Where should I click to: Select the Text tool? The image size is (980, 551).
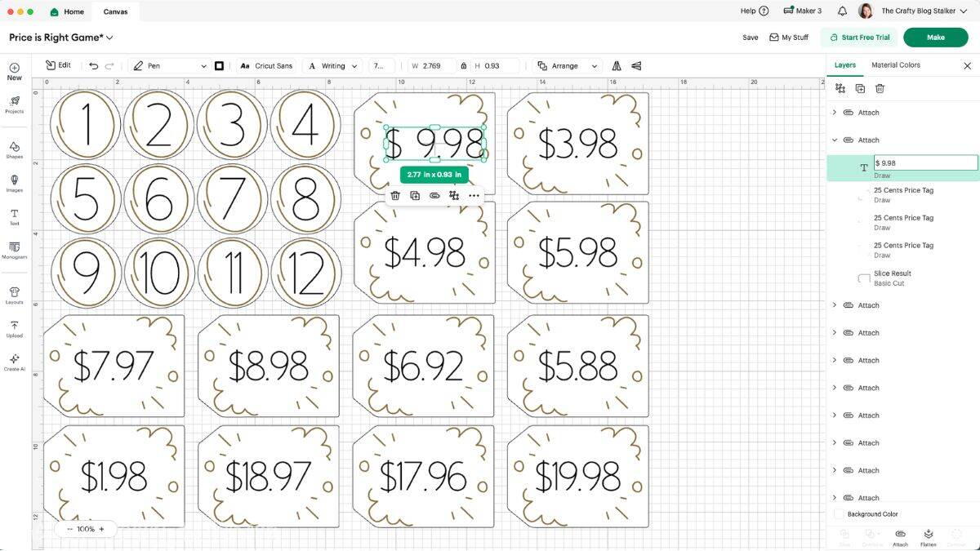pos(14,217)
